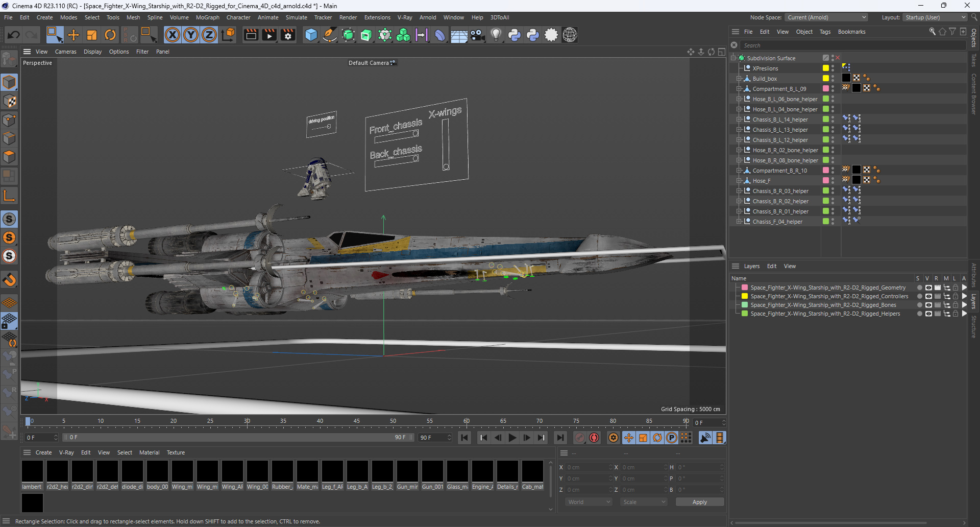Select the Rubber material thumbnail
980x527 pixels.
282,471
